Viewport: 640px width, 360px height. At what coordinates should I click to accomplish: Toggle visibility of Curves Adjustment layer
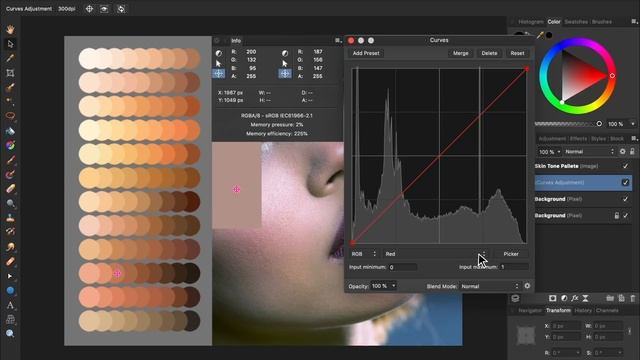tap(625, 182)
